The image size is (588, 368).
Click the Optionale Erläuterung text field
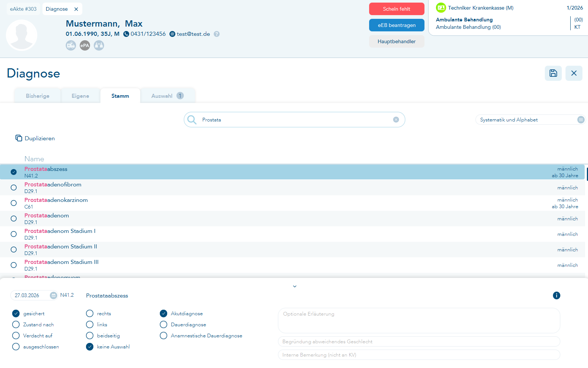[419, 320]
